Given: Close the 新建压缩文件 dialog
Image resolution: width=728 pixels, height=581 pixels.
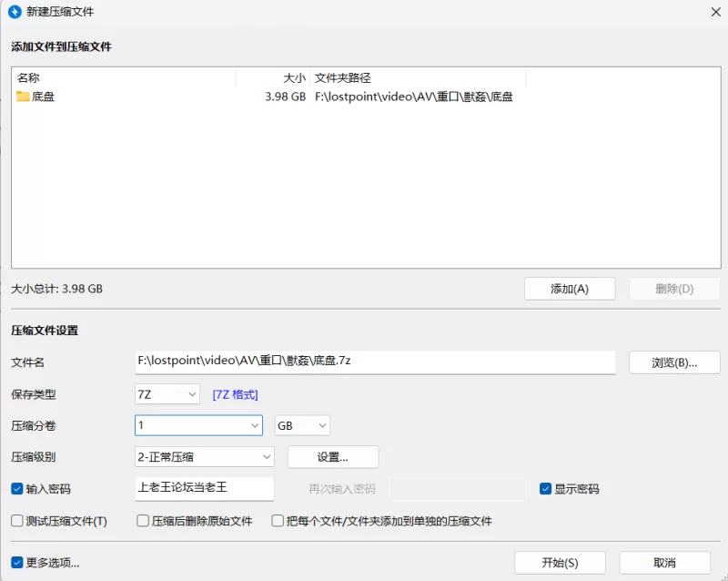Looking at the screenshot, I should 716,12.
